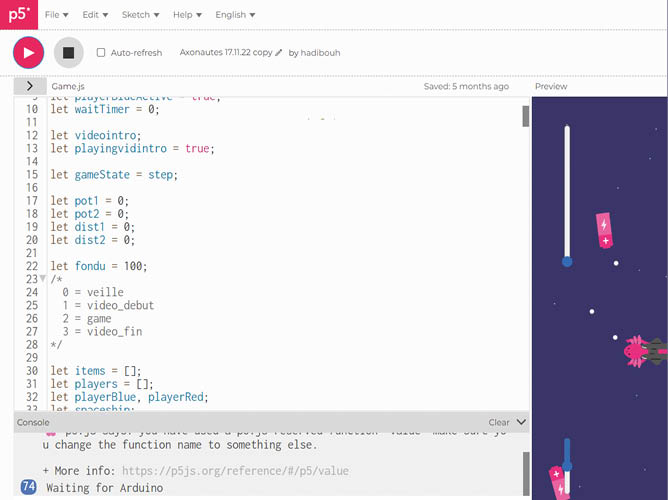Open the hadibouh author profile link

pos(320,53)
